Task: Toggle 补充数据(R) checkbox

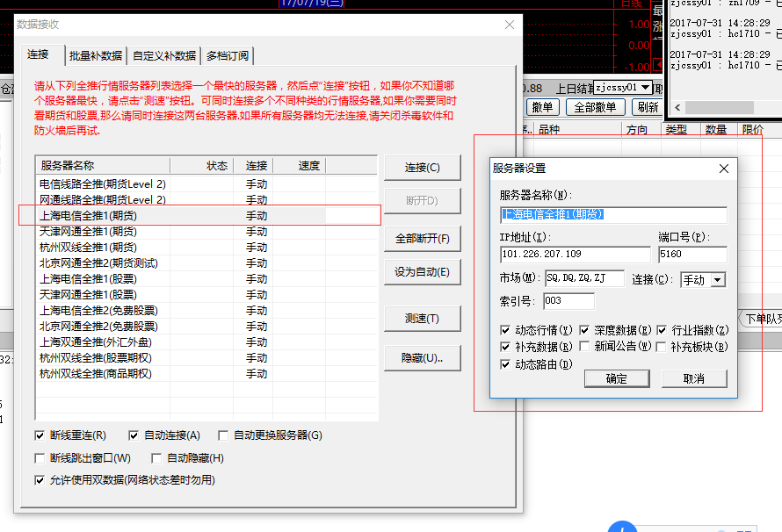Action: 505,347
